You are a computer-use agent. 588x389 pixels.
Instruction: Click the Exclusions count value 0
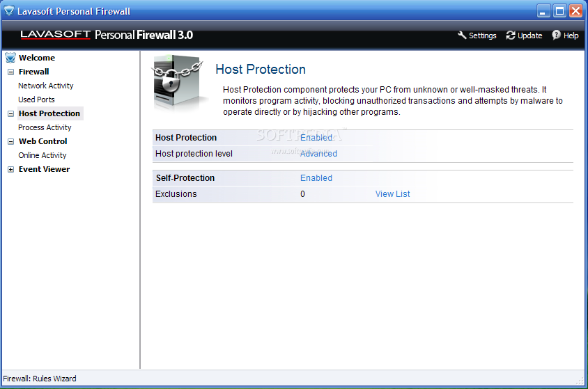[302, 194]
